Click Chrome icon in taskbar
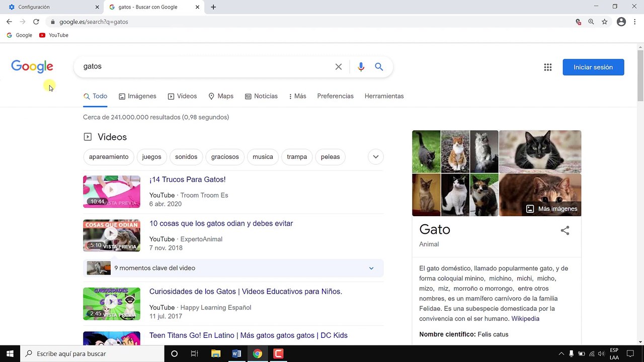 pyautogui.click(x=257, y=353)
